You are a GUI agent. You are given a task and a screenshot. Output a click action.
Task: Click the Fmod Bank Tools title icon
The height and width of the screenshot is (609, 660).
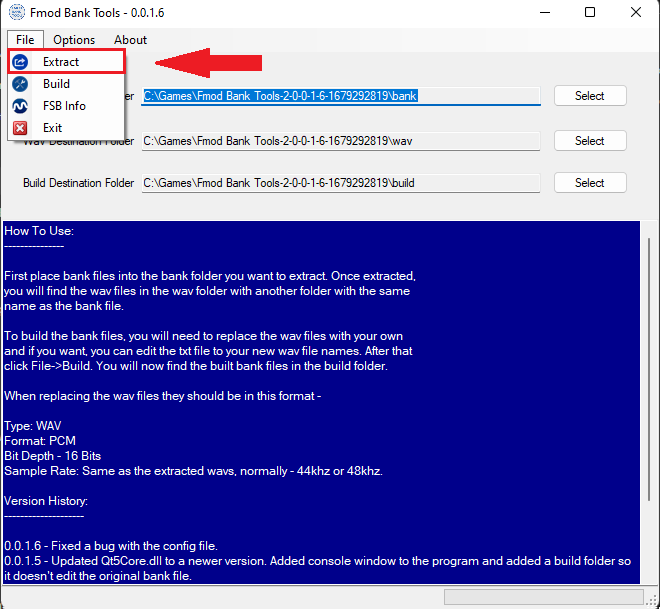point(17,12)
